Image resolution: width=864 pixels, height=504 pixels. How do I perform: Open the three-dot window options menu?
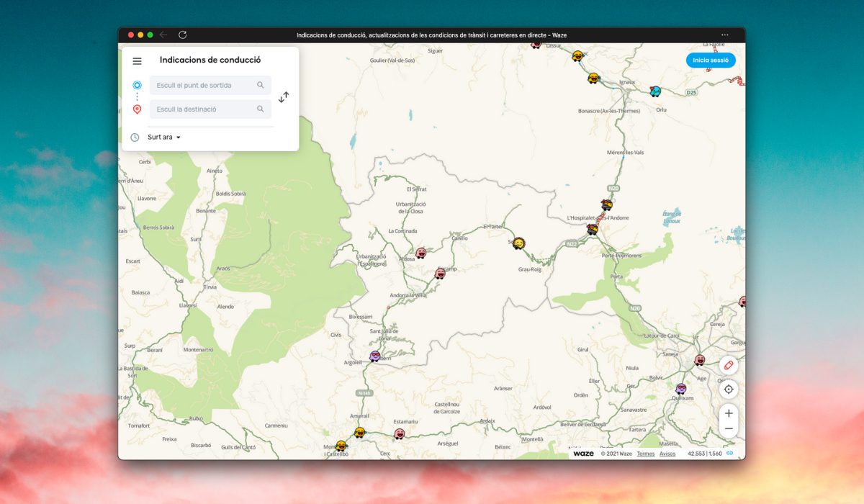coord(724,35)
